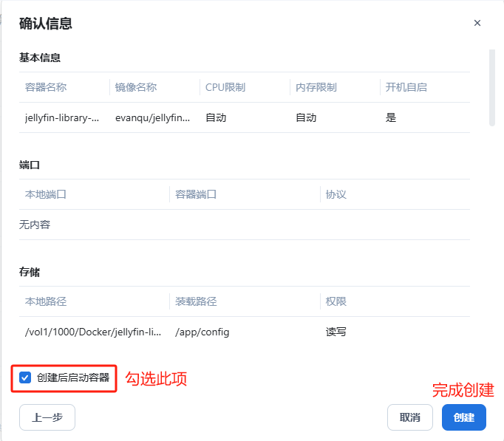Click the CPU限制 column header
The image size is (504, 441).
225,87
